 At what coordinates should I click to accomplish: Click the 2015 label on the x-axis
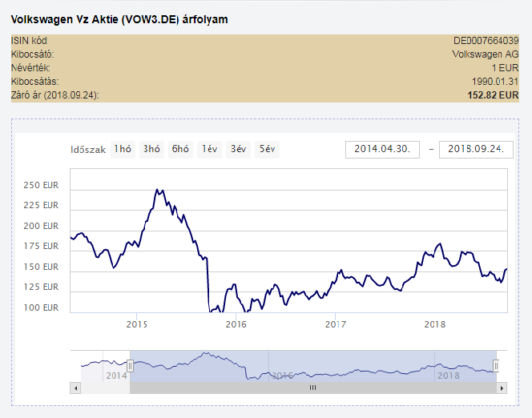(137, 324)
